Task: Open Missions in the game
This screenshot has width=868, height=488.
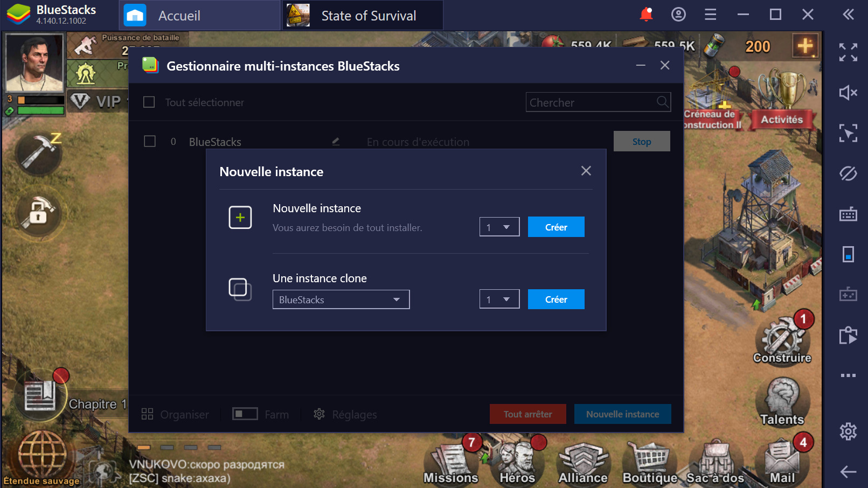Action: coord(452,462)
